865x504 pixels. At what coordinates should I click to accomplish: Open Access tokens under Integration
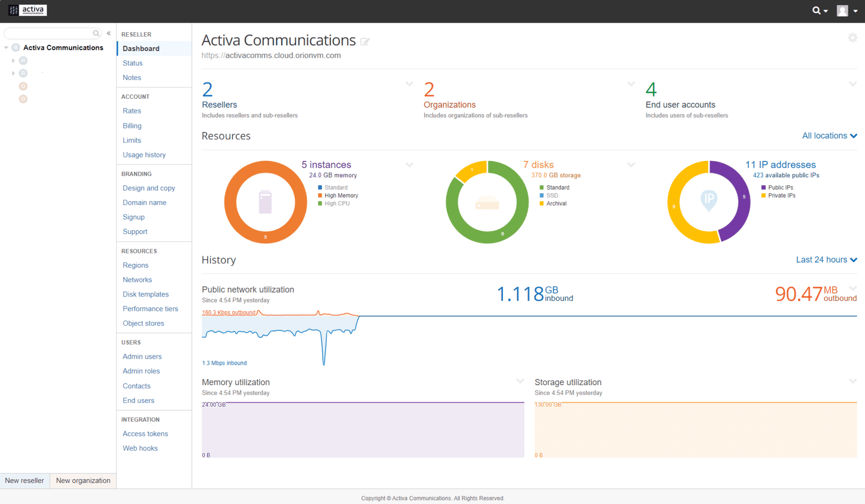click(x=145, y=434)
